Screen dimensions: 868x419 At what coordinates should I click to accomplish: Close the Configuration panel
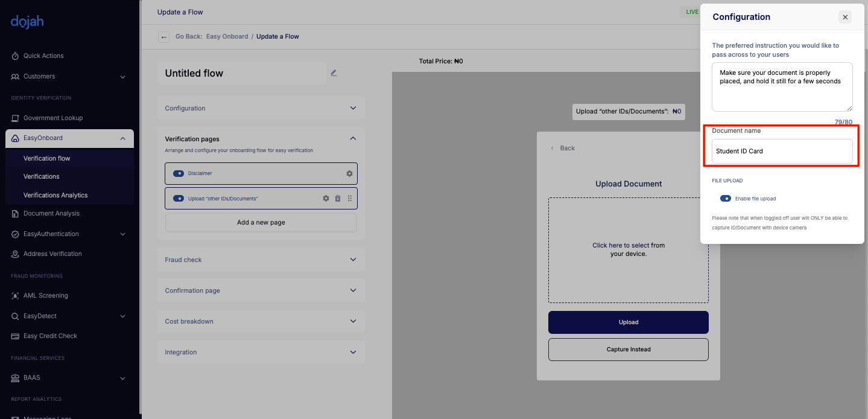pyautogui.click(x=845, y=18)
